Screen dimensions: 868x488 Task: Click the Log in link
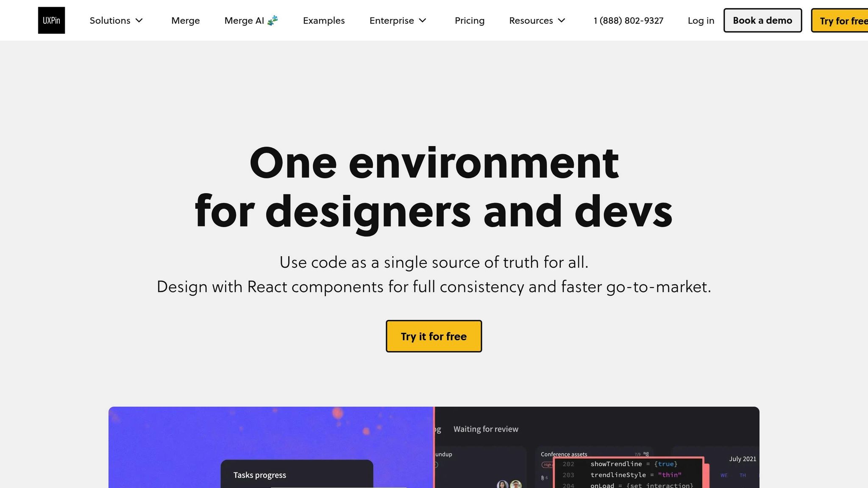tap(701, 20)
